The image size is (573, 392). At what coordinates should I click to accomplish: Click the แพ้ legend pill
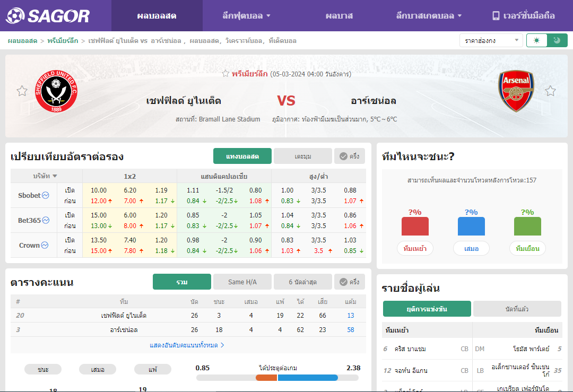click(x=153, y=369)
